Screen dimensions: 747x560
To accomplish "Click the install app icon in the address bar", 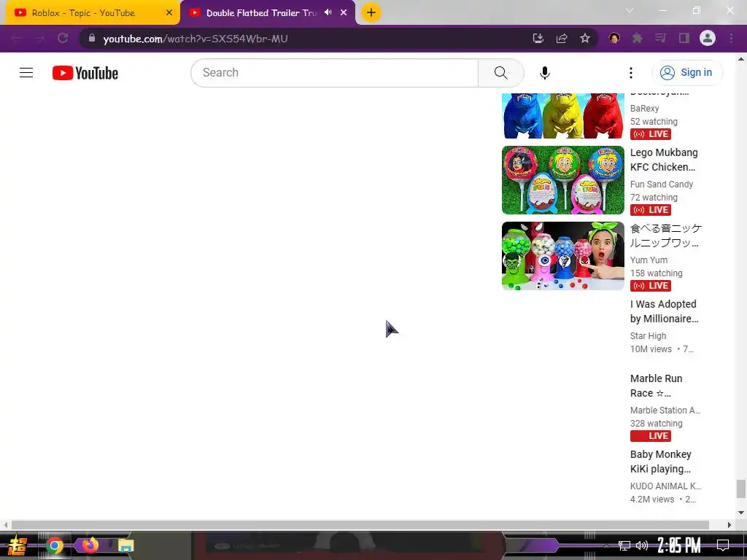I will [x=538, y=38].
